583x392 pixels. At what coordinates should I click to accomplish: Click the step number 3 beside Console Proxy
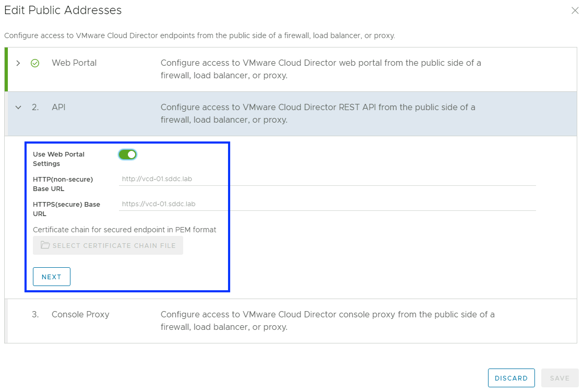[35, 315]
